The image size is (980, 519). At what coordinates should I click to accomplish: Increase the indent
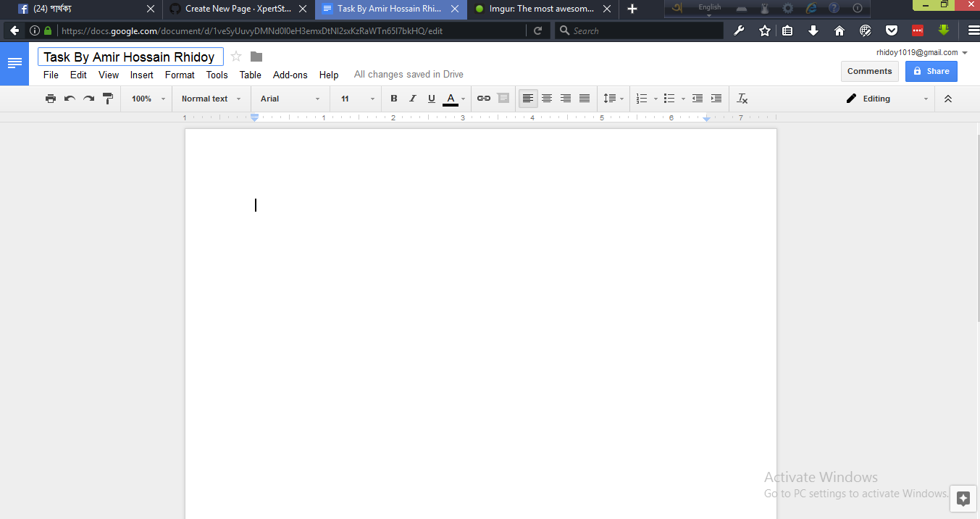tap(716, 99)
